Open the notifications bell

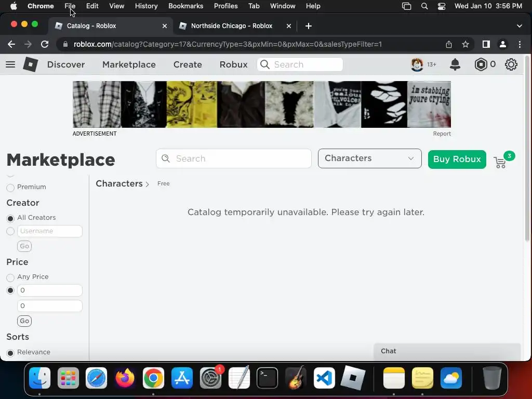(455, 64)
